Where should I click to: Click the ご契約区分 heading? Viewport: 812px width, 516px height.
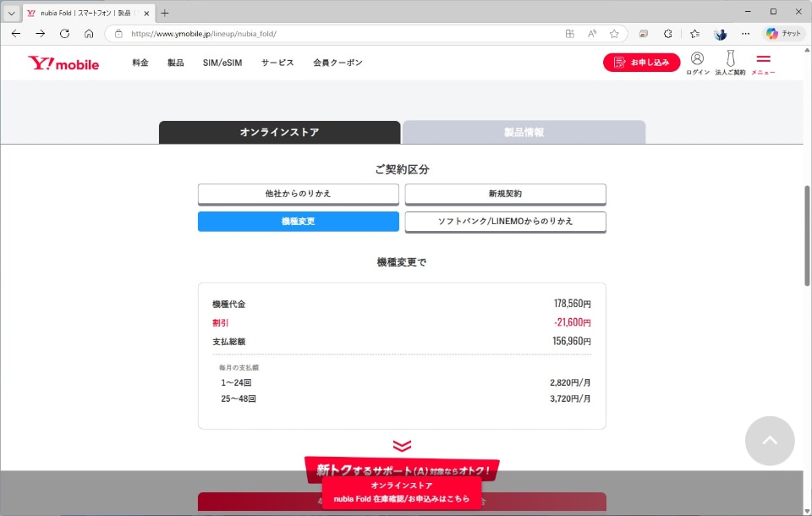[x=402, y=169]
